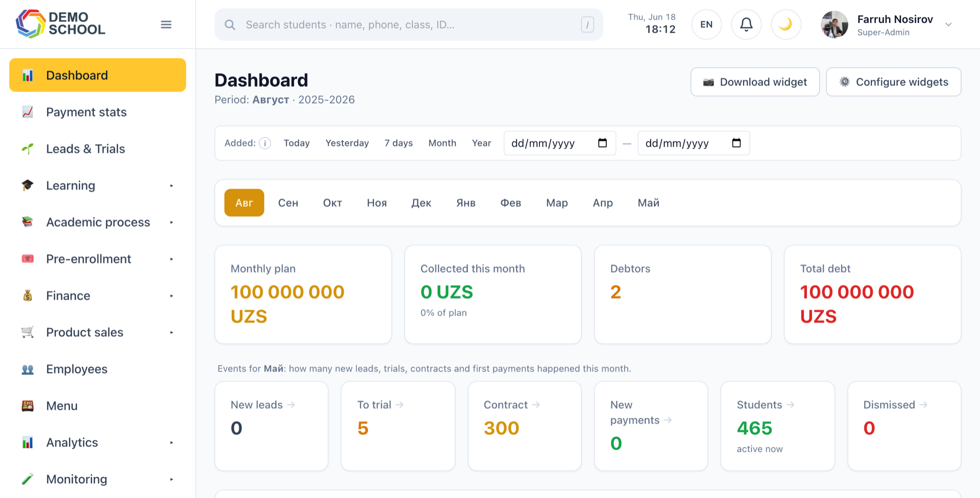
Task: Click the info icon next to Added
Action: coord(265,143)
